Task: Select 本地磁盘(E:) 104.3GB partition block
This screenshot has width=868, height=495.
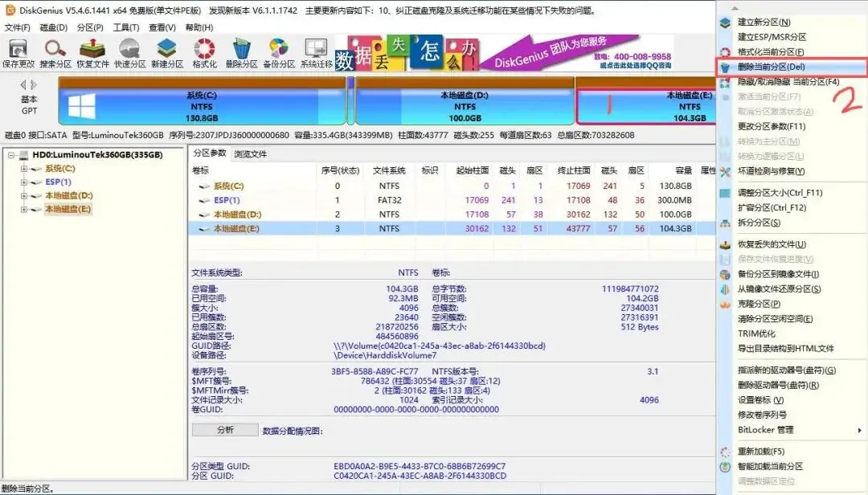Action: (646, 100)
